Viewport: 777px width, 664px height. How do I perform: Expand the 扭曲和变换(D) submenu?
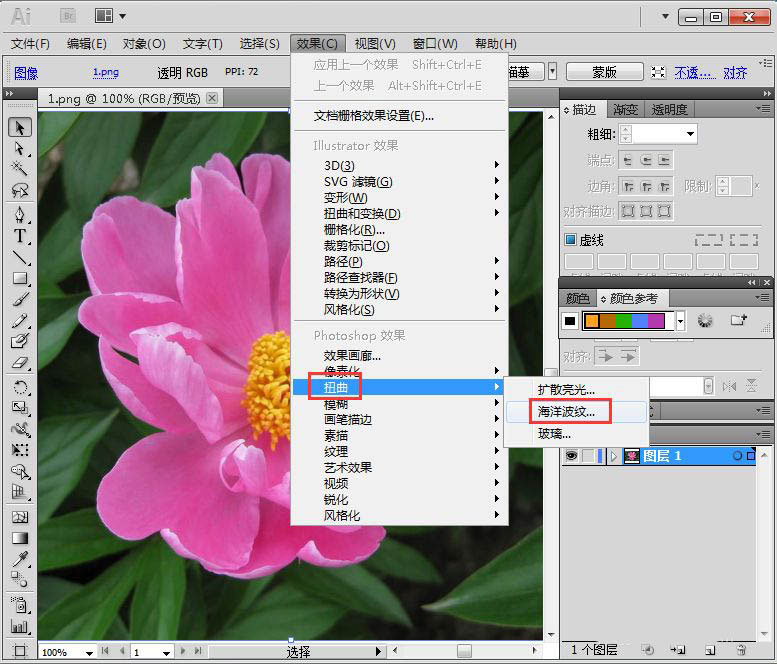(x=401, y=213)
